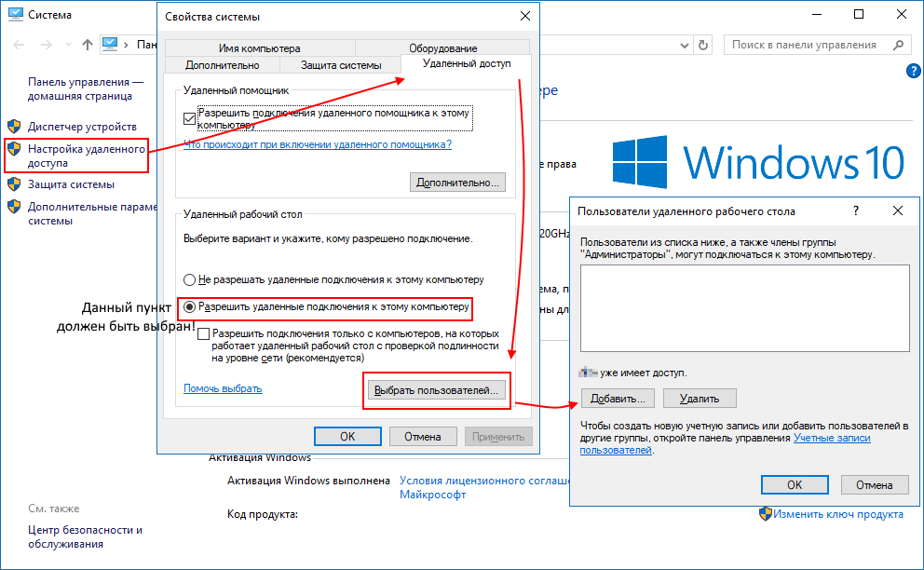
Task: Click Отмена in remote desktop users dialog
Action: (x=875, y=484)
